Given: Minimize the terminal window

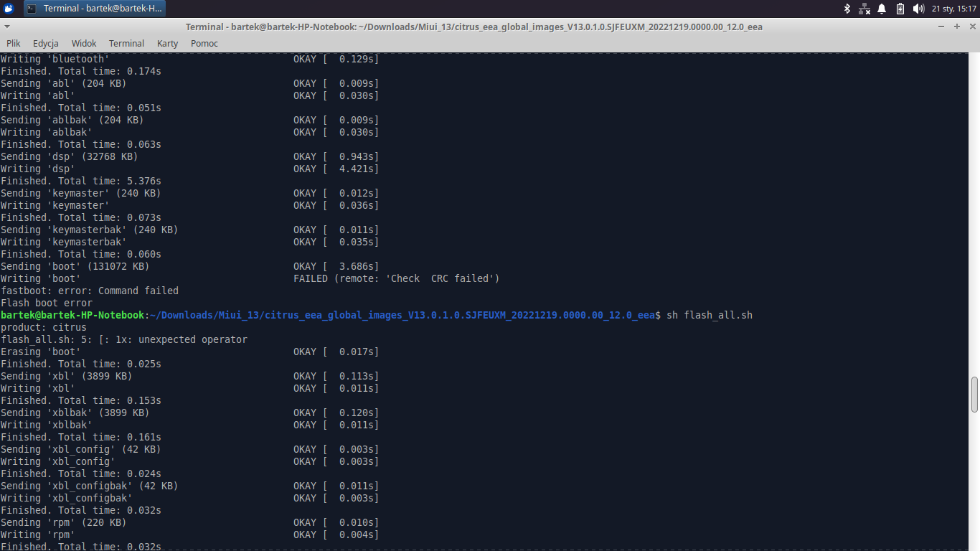Looking at the screenshot, I should [942, 27].
